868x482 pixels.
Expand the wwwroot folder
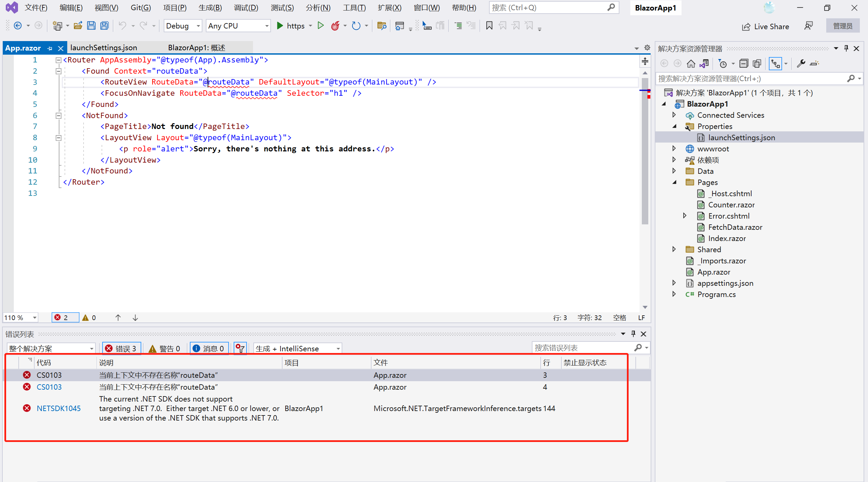click(674, 148)
